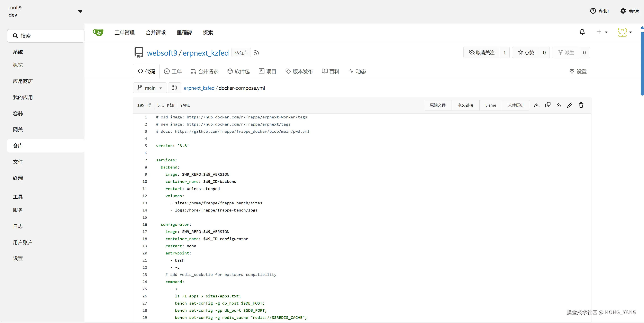Expand the plus create-new dropdown
This screenshot has height=323, width=644.
point(602,32)
